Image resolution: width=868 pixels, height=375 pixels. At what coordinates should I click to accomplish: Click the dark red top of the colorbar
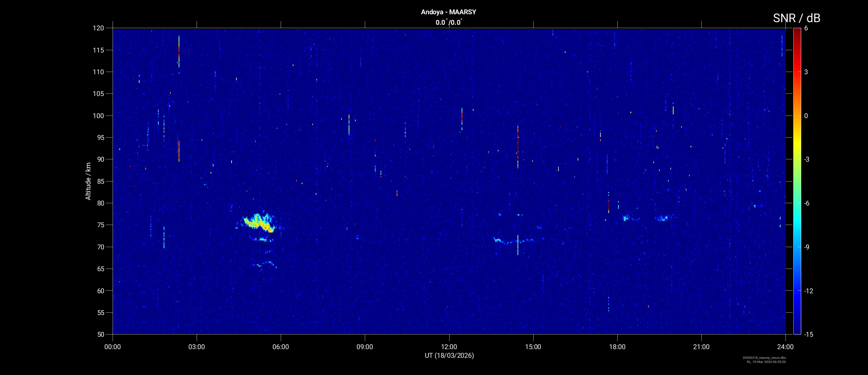(797, 32)
